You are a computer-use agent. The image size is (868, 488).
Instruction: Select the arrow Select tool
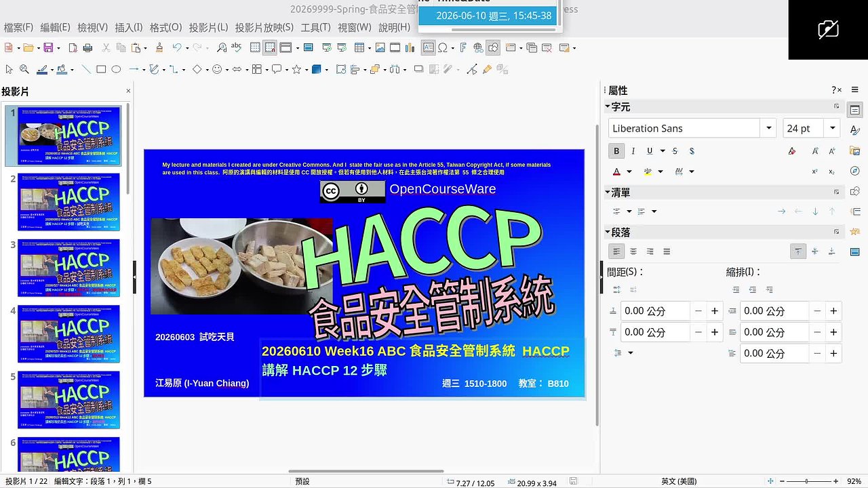tap(9, 69)
